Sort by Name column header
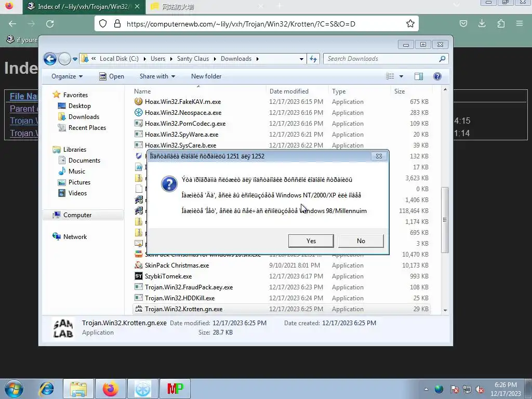 pos(198,91)
